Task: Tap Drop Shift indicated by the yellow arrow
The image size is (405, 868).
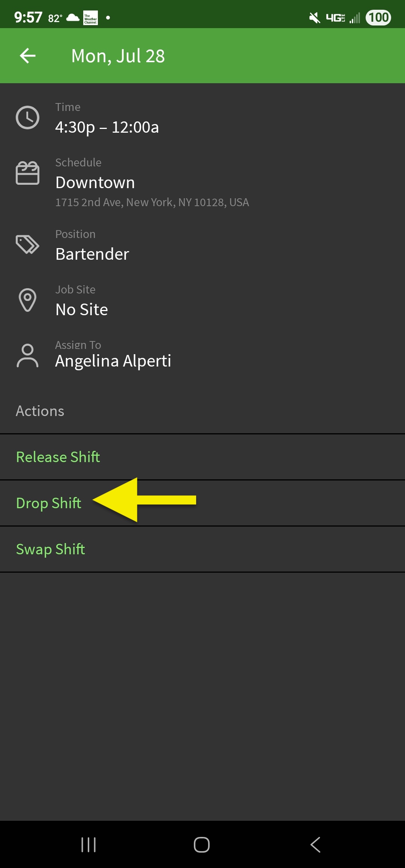Action: click(x=49, y=503)
